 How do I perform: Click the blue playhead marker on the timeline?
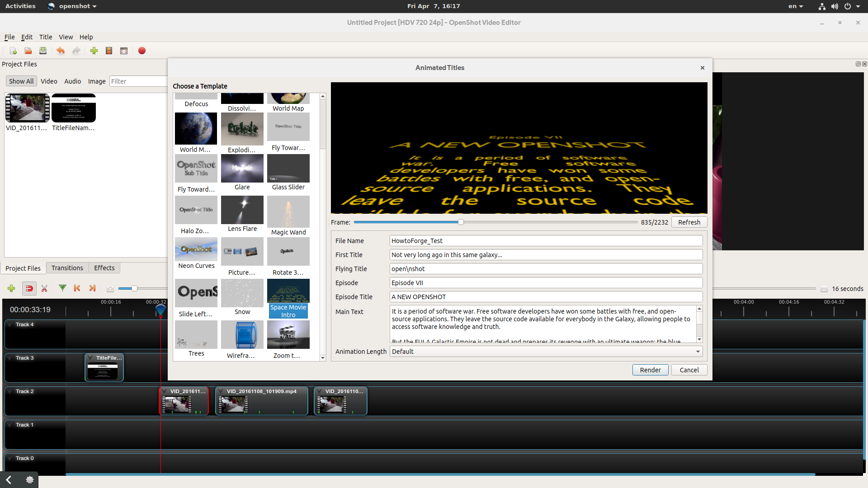[x=160, y=310]
